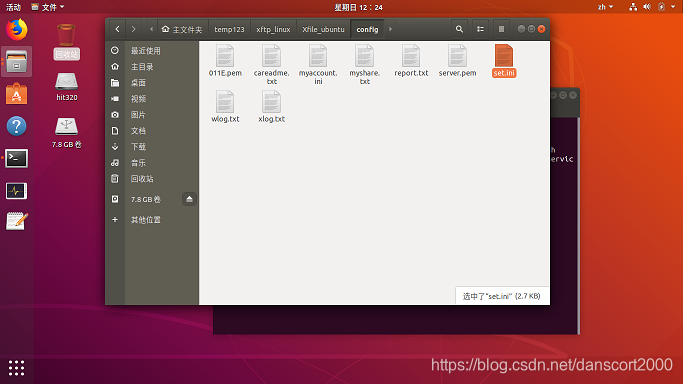The height and width of the screenshot is (384, 683).
Task: Open 视频 in the sidebar
Action: coord(152,99)
